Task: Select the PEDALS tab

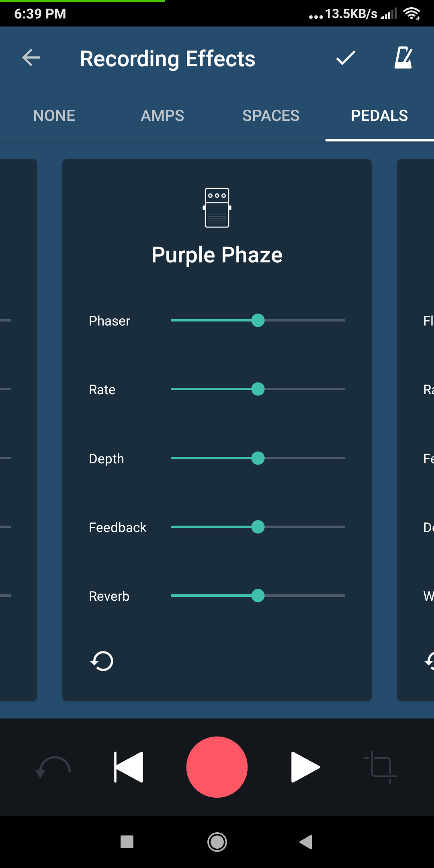Action: coord(379,116)
